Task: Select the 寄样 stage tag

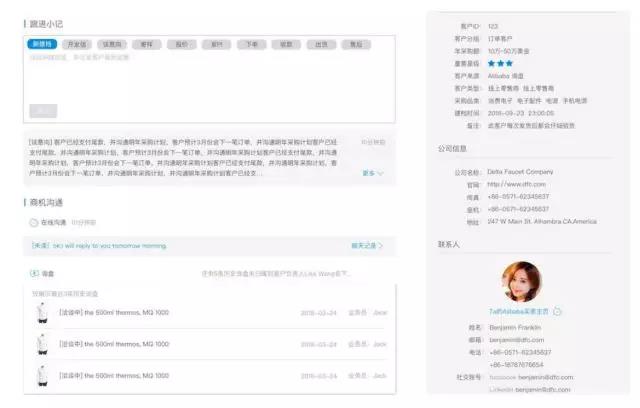Action: point(147,44)
